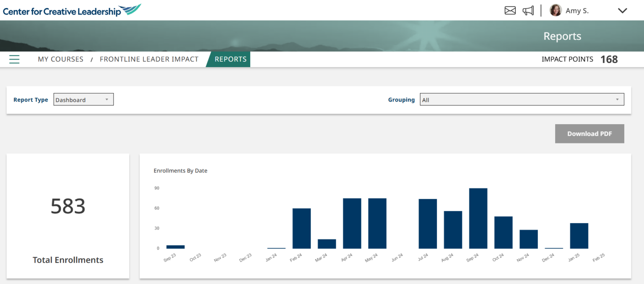Select Dashboard in the Report Type field

tap(83, 99)
